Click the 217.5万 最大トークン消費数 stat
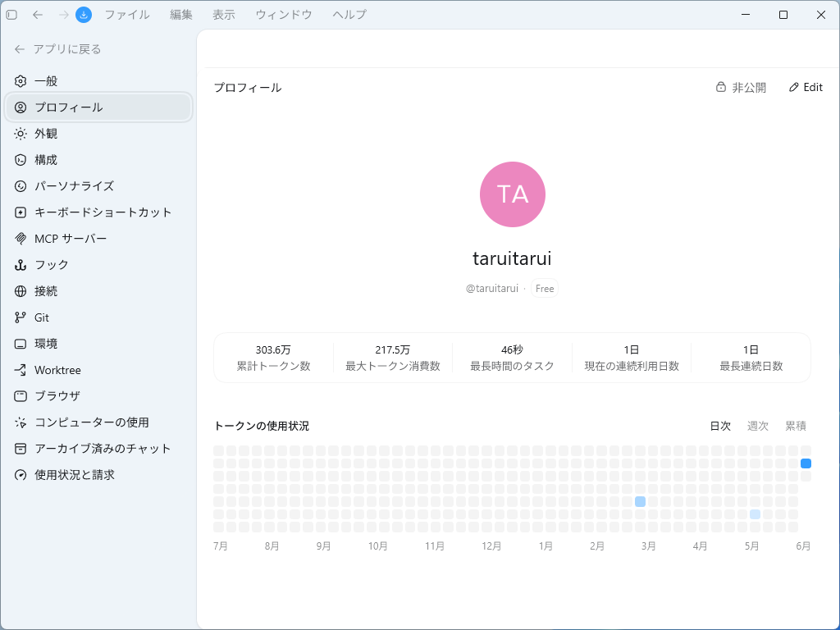This screenshot has height=630, width=840. (x=393, y=358)
